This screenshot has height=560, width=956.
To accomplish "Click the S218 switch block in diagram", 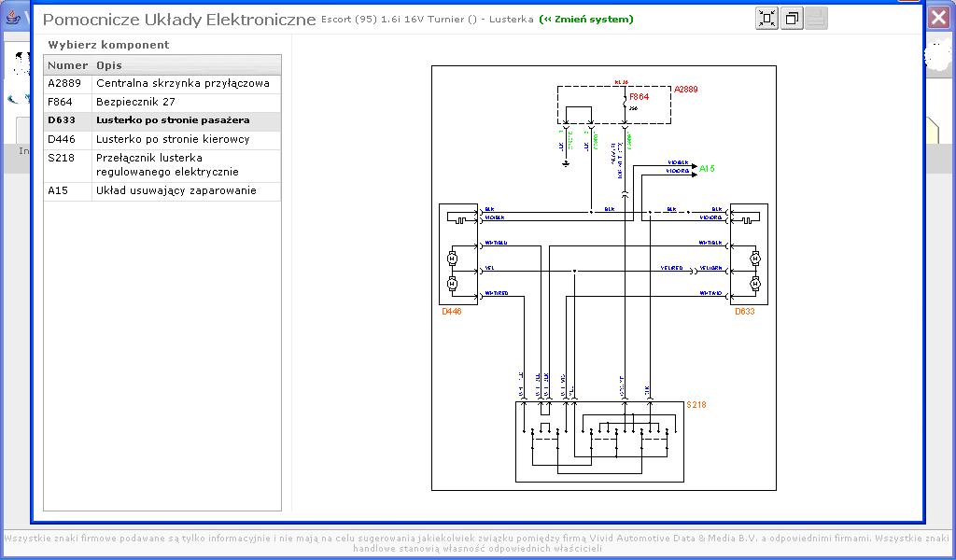I will (599, 441).
